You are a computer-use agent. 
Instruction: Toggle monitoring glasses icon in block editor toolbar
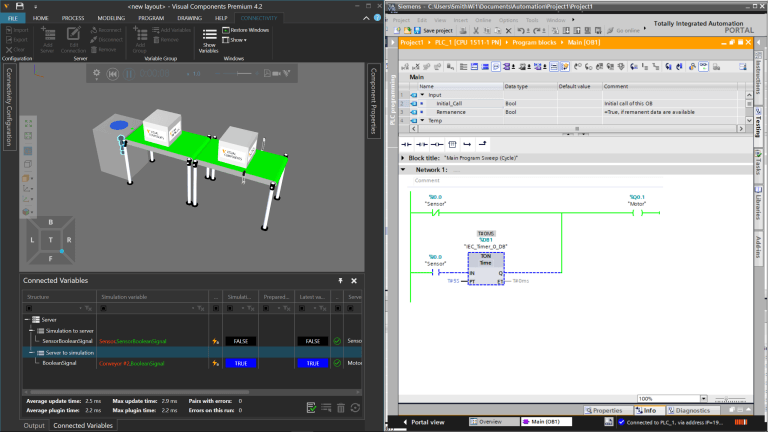(703, 67)
